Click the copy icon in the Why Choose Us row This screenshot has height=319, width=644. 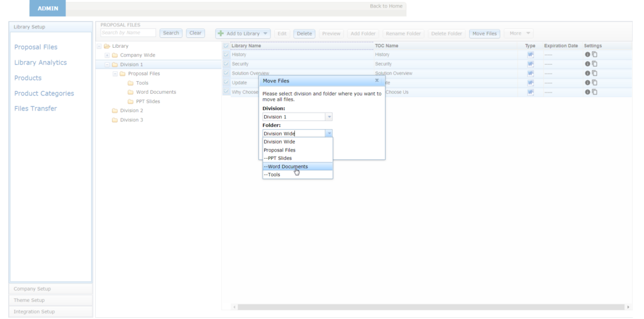click(x=594, y=92)
